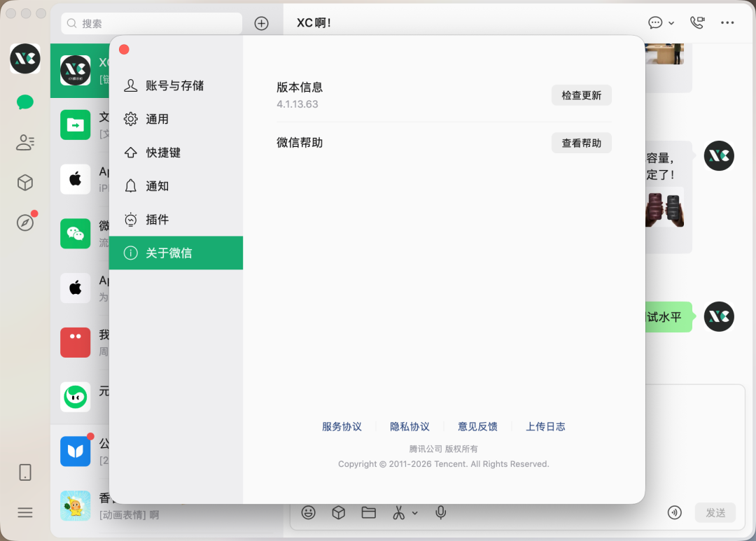This screenshot has height=541, width=756.
Task: Click XC avatar beside the phones message
Action: tap(719, 156)
